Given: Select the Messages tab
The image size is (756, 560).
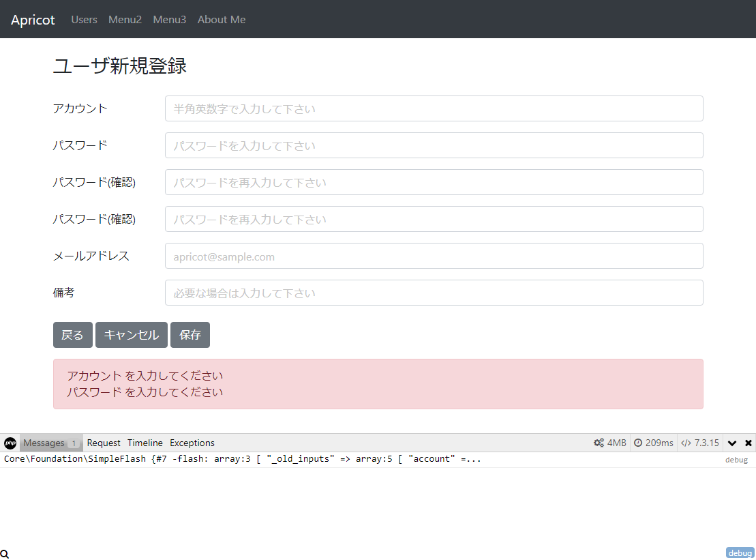Looking at the screenshot, I should point(50,443).
